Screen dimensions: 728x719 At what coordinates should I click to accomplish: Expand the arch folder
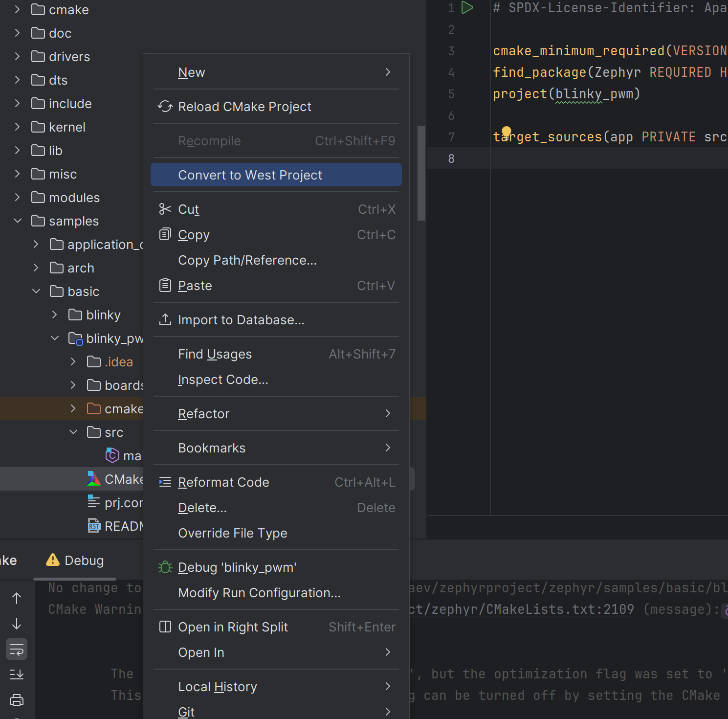(36, 268)
